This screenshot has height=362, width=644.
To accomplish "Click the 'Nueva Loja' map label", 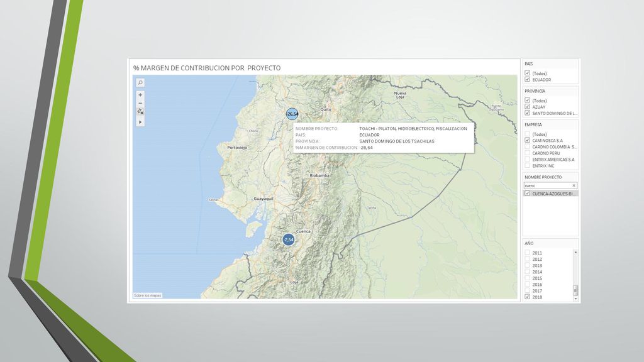I will pos(401,96).
